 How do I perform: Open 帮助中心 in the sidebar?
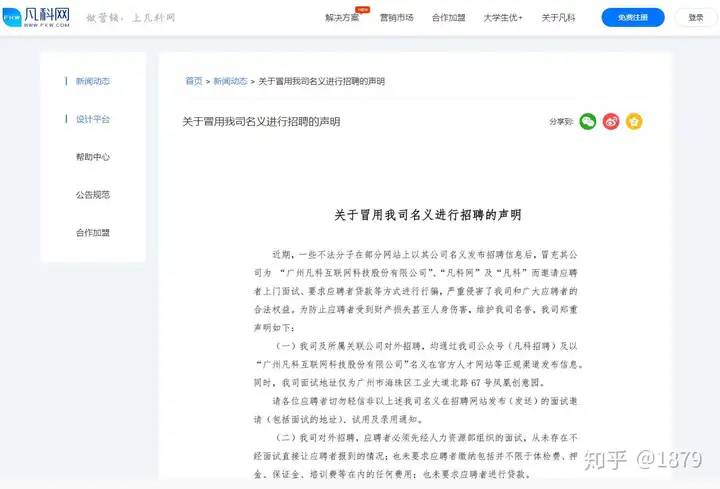click(x=93, y=157)
